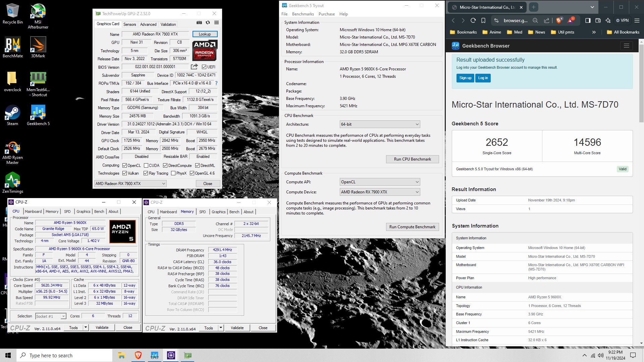The image size is (644, 362).
Task: Toggle the Vulkan technologies checkbox
Action: pyautogui.click(x=124, y=173)
